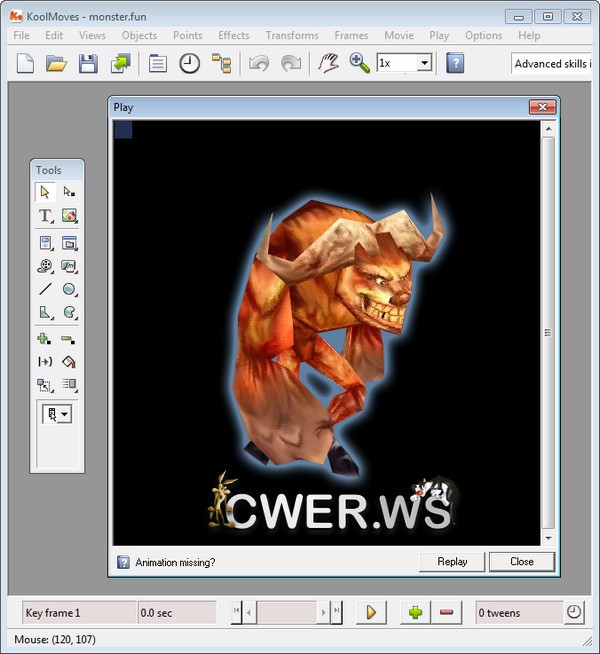The width and height of the screenshot is (600, 654).
Task: Click the remove point minus tool
Action: point(68,339)
